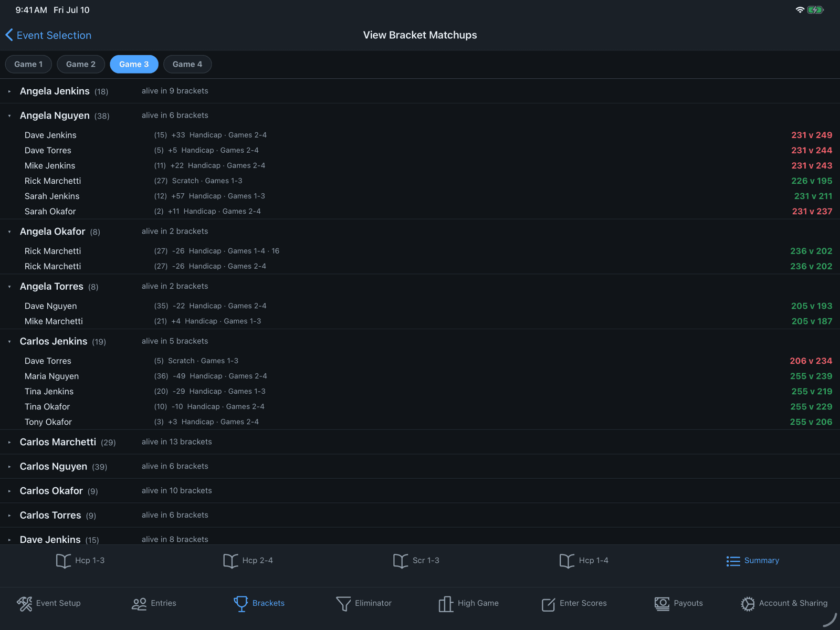Open the High Game chart icon
Image resolution: width=840 pixels, height=630 pixels.
[446, 604]
